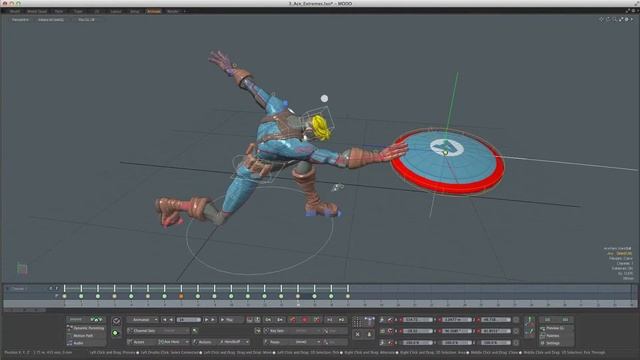Open the Animate dropdown in transport bar
640x360 pixels.
click(x=142, y=320)
